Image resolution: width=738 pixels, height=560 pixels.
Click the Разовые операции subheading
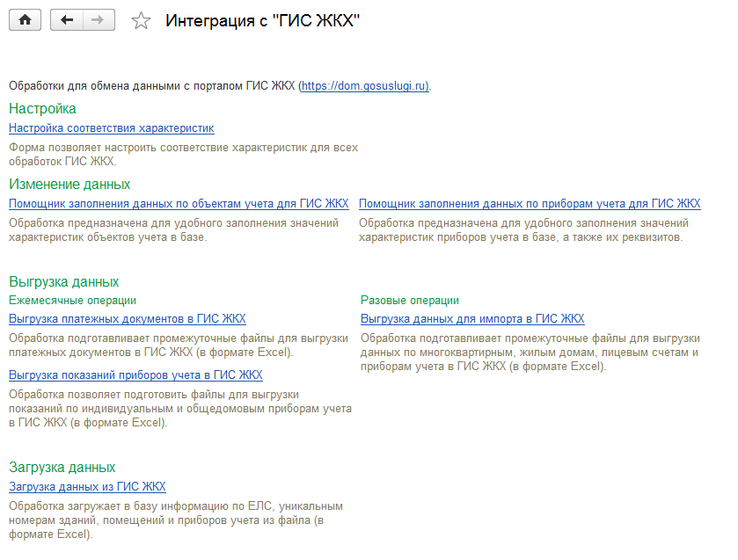[410, 301]
